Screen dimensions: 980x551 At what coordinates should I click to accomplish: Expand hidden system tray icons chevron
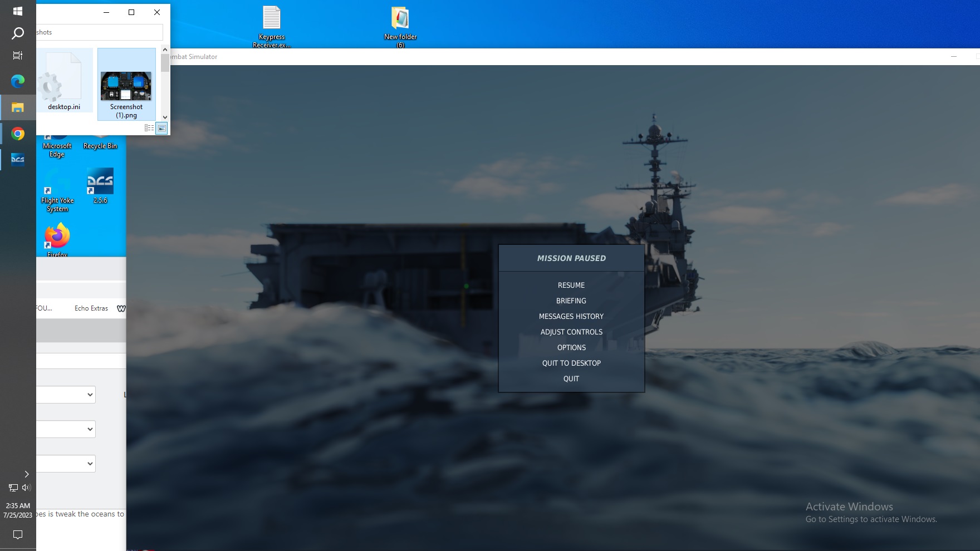[26, 474]
